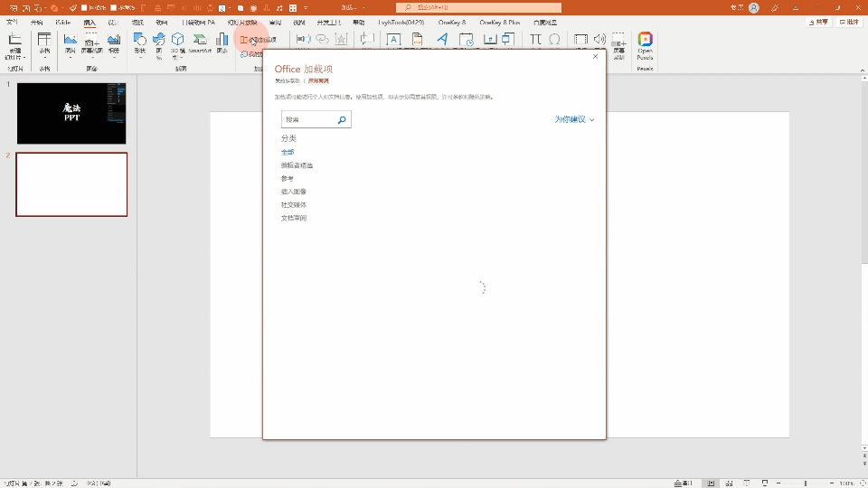Switch to Normal view in status bar
Image resolution: width=868 pixels, height=488 pixels.
711,483
